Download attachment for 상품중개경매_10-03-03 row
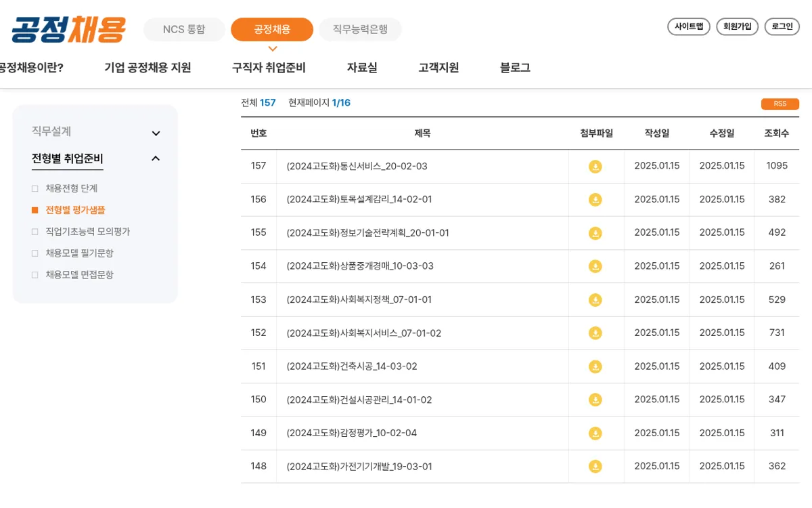This screenshot has height=508, width=812. point(595,266)
